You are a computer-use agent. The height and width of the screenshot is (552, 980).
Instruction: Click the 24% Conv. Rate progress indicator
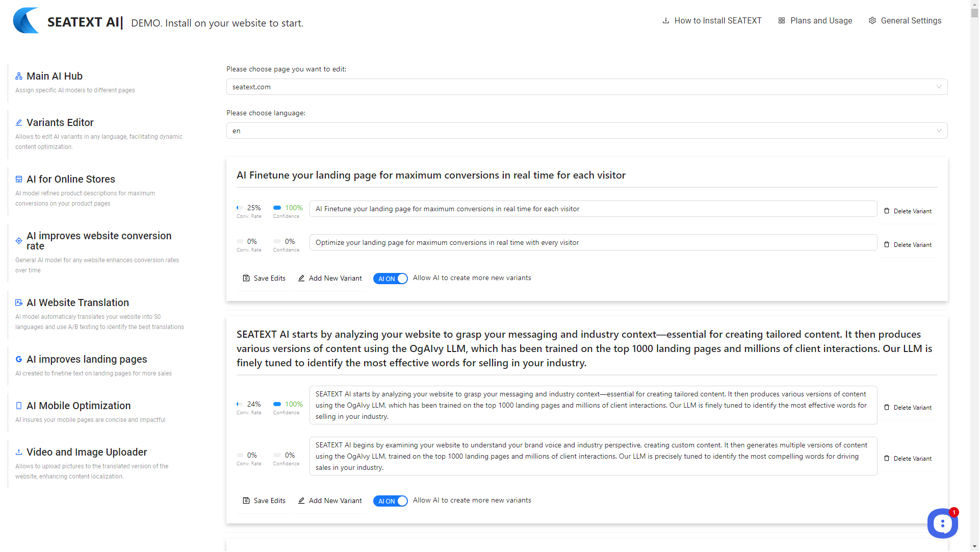[240, 405]
